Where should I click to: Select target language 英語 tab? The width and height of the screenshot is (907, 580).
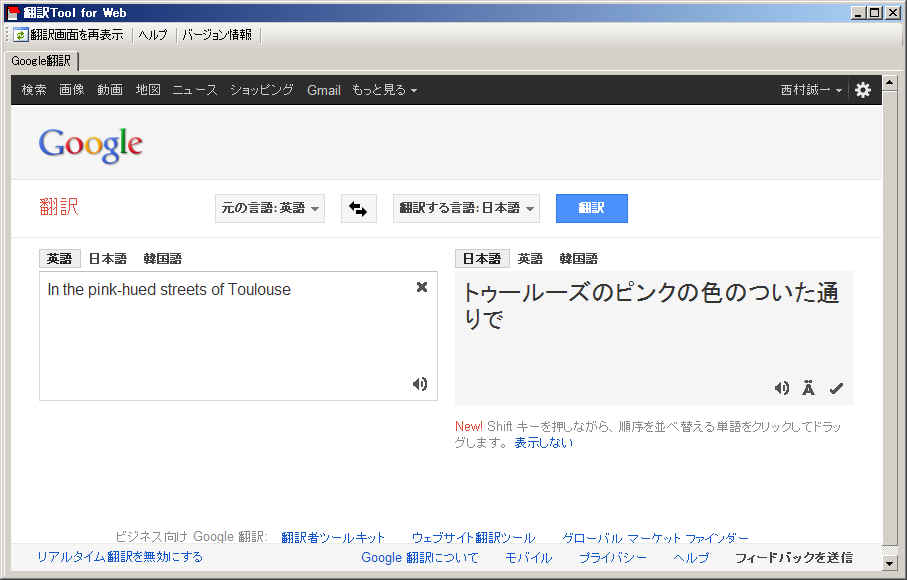click(530, 258)
